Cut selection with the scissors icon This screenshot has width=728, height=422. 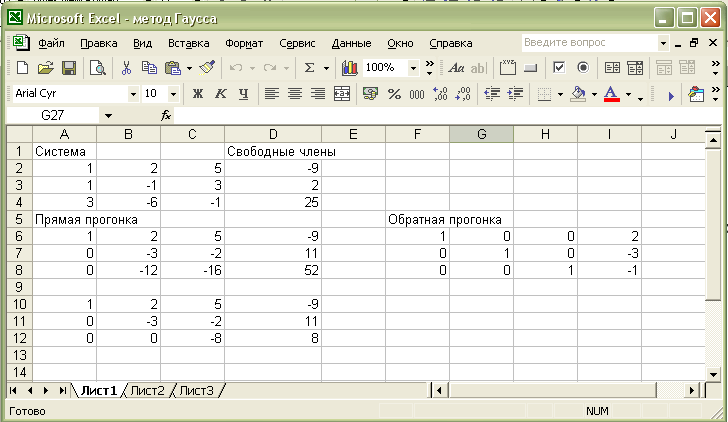126,68
